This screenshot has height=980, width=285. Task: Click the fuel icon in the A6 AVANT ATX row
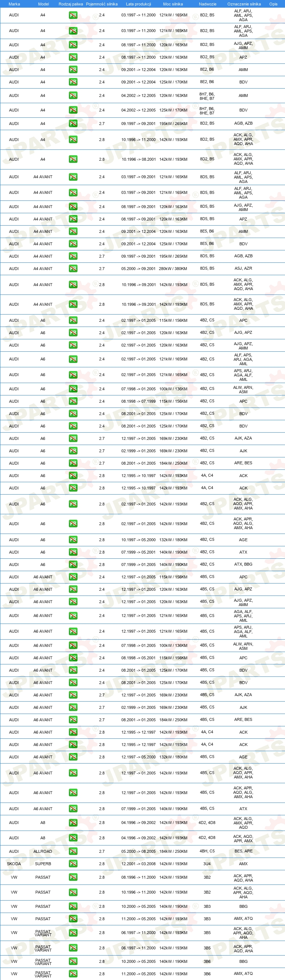pos(73,808)
